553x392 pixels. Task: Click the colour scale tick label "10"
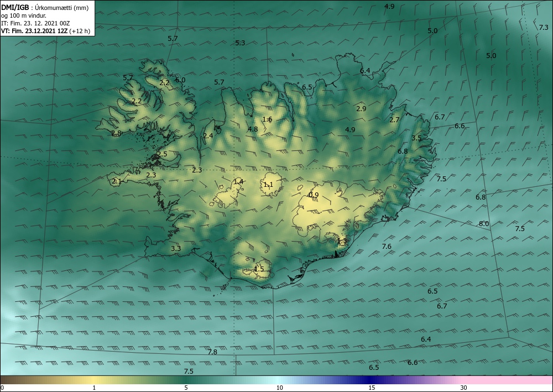[279, 388]
